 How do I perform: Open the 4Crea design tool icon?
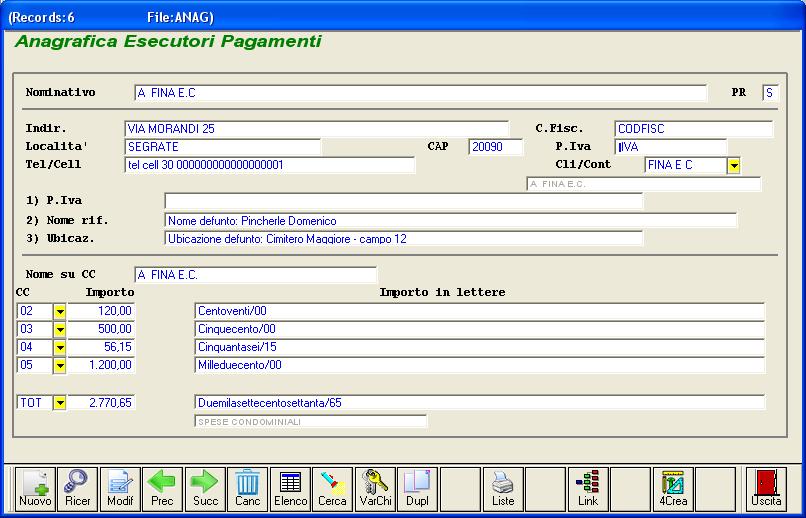point(673,489)
